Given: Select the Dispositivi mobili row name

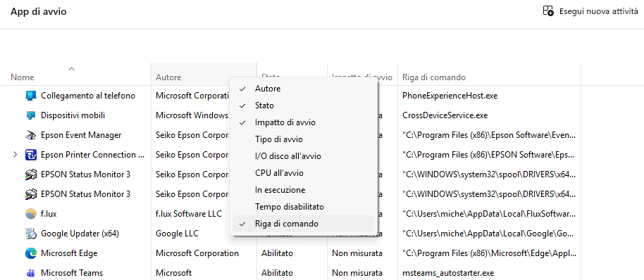Looking at the screenshot, I should [73, 115].
